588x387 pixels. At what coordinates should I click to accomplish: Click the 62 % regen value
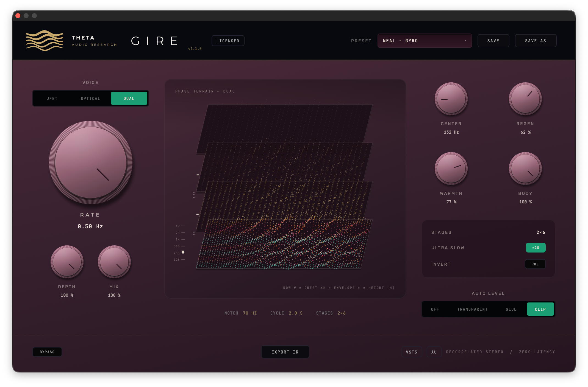pos(526,132)
